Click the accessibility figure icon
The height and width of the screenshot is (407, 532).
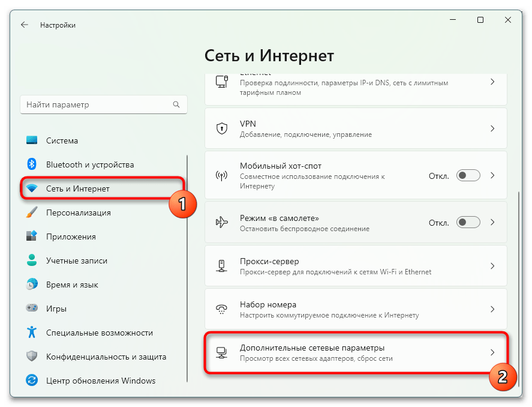(x=32, y=333)
